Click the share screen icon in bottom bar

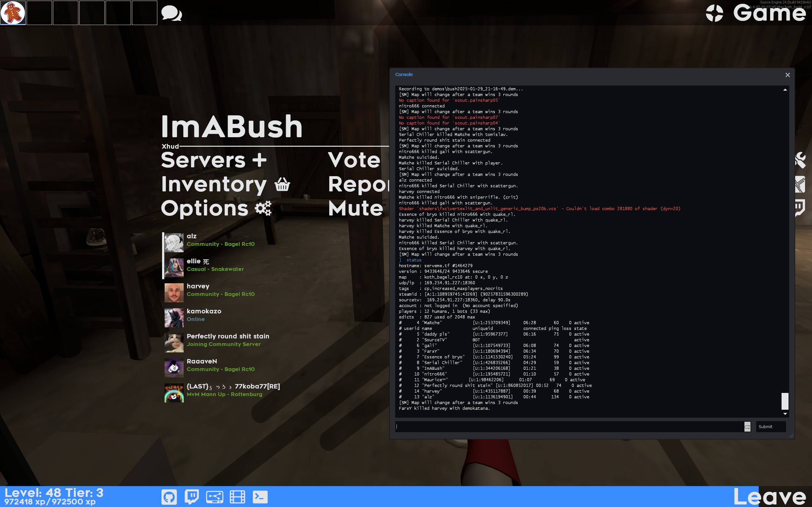point(214,497)
